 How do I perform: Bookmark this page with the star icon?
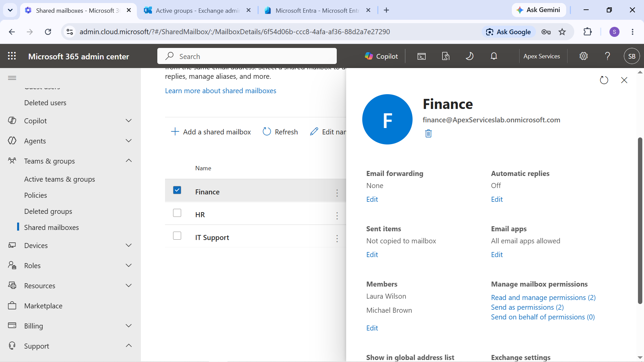coord(562,32)
